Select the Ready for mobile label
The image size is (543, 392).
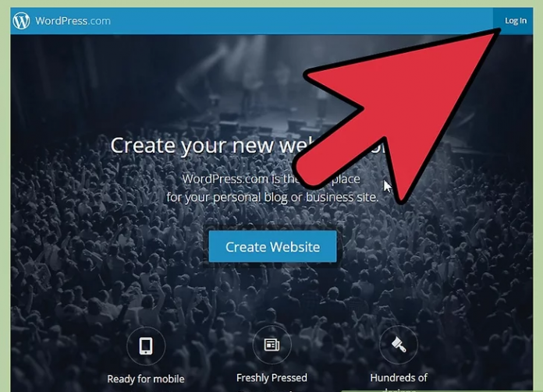pos(146,379)
